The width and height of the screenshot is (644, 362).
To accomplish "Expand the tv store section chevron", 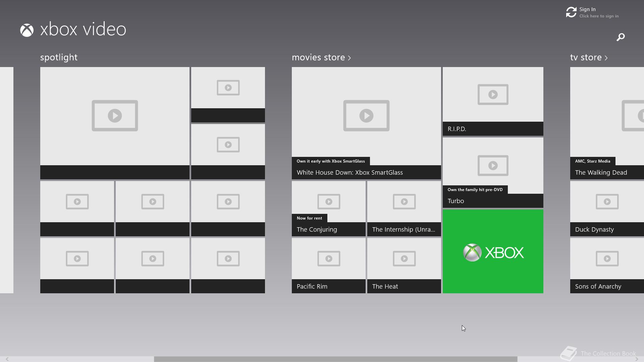I will click(606, 58).
